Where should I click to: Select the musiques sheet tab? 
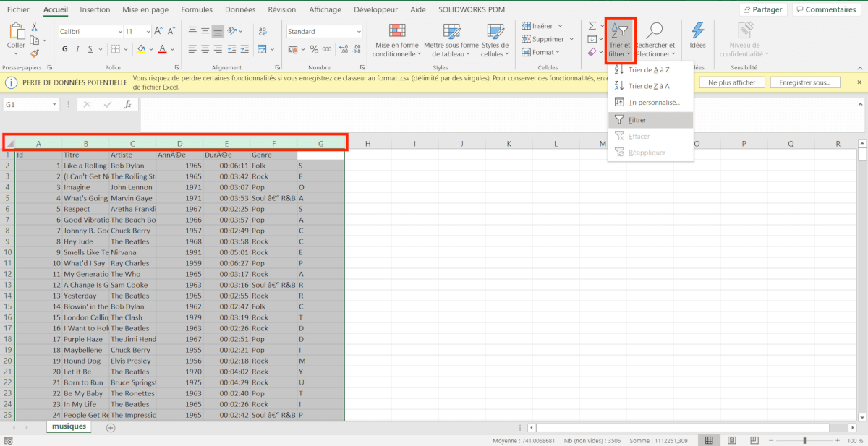(69, 426)
